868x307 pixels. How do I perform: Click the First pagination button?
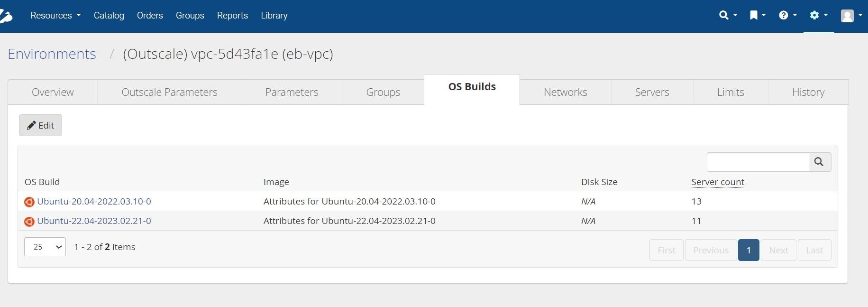[667, 250]
